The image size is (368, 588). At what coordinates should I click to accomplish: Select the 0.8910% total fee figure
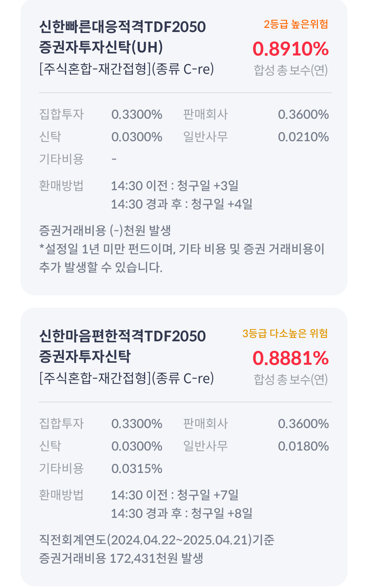(x=291, y=49)
